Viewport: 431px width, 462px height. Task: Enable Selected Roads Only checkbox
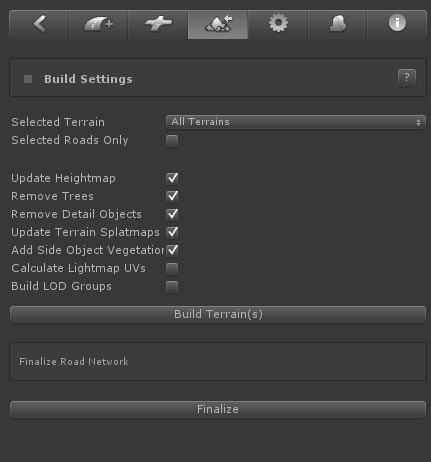pyautogui.click(x=172, y=141)
